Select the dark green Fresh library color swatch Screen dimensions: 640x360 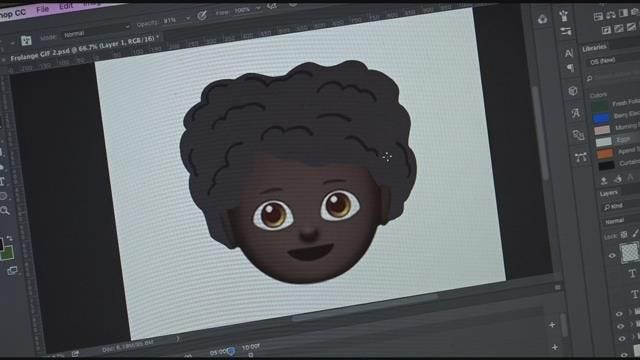click(x=600, y=107)
